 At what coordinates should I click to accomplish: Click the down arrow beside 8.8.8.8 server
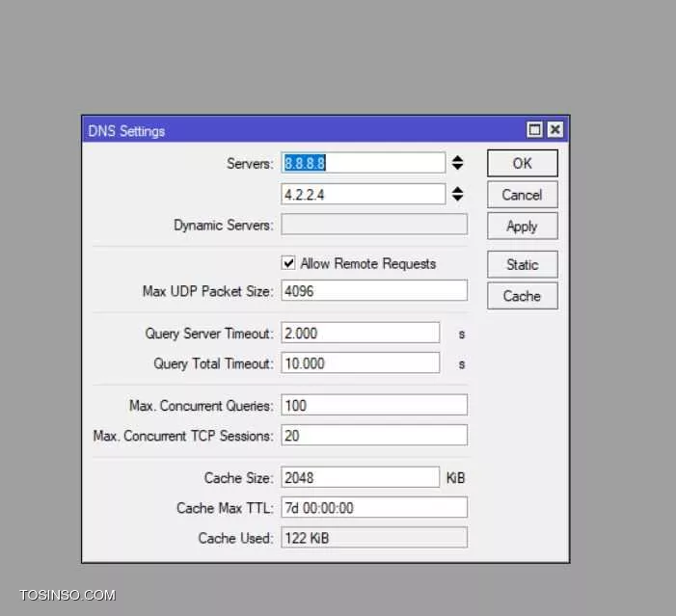pos(458,168)
